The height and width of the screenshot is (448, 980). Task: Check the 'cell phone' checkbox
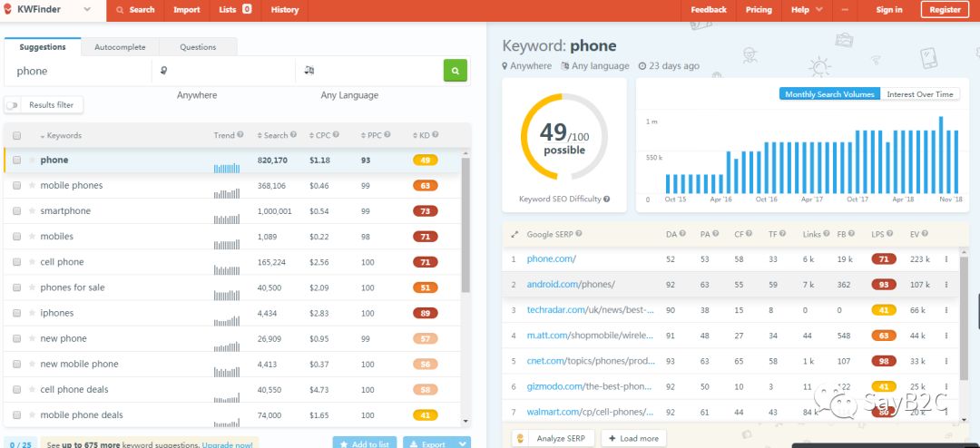[x=17, y=262]
